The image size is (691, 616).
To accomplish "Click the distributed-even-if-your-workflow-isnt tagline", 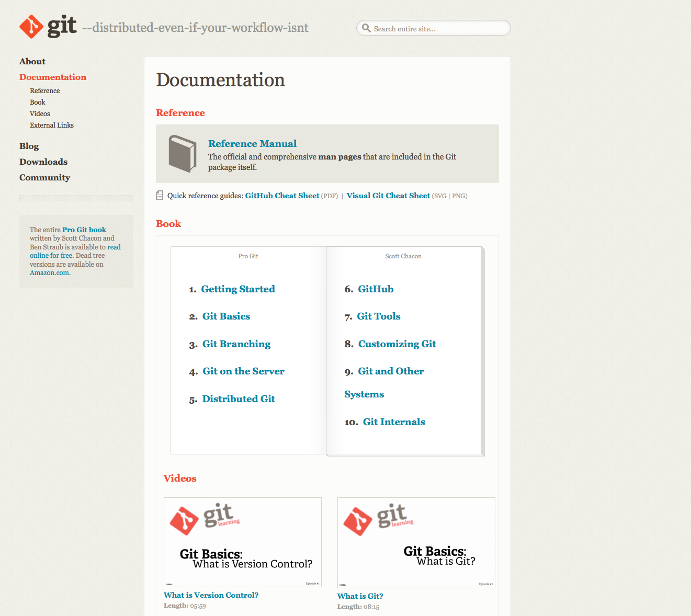I will coord(196,28).
